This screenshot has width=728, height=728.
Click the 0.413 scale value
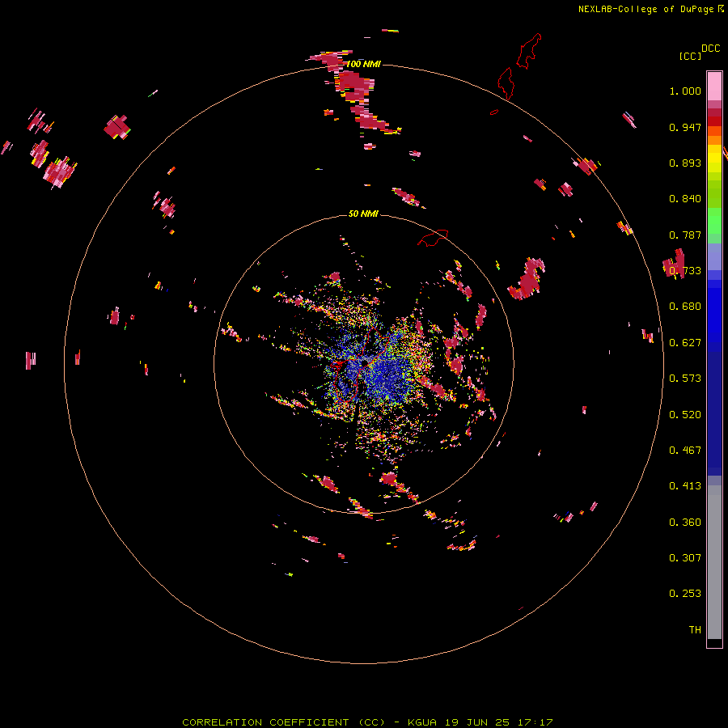pyautogui.click(x=685, y=486)
